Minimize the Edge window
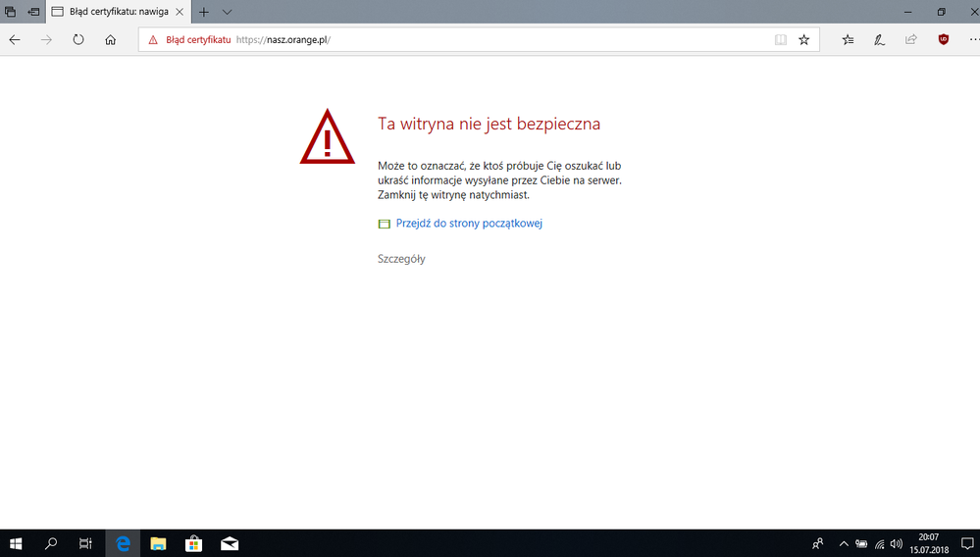The image size is (980, 557). coord(909,12)
